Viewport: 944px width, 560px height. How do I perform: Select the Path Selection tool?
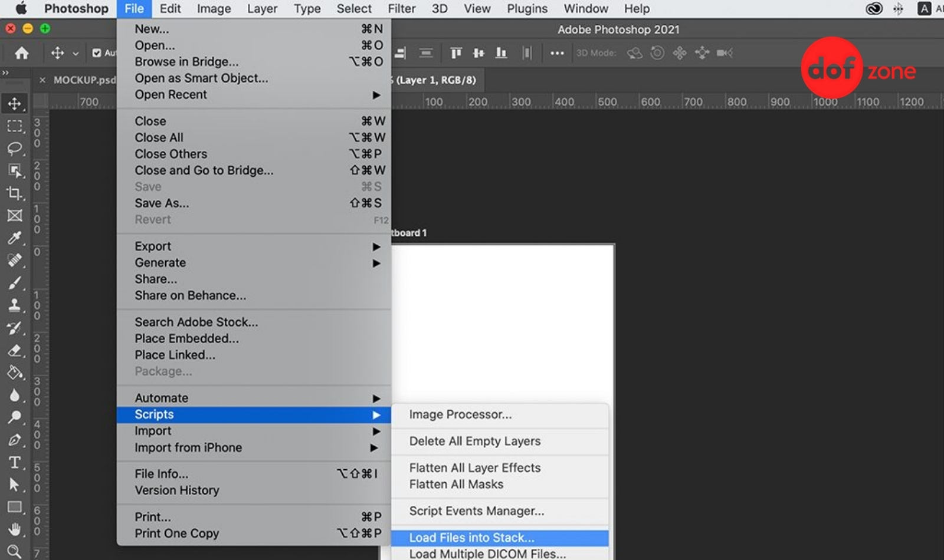15,485
